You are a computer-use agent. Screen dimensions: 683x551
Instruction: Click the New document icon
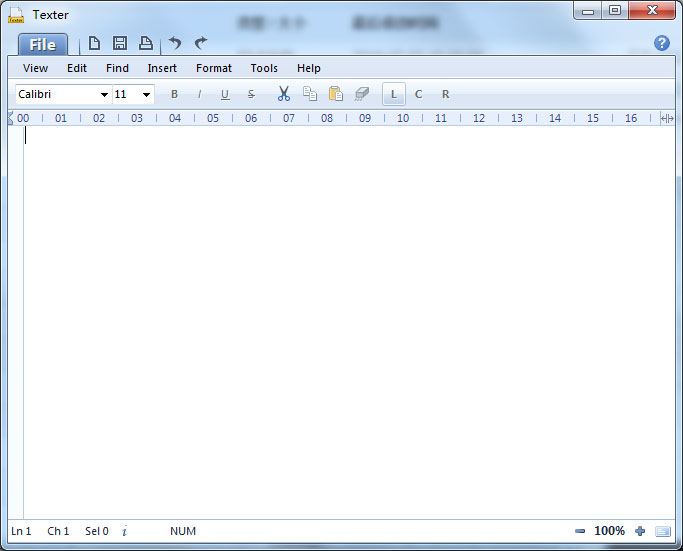tap(94, 43)
